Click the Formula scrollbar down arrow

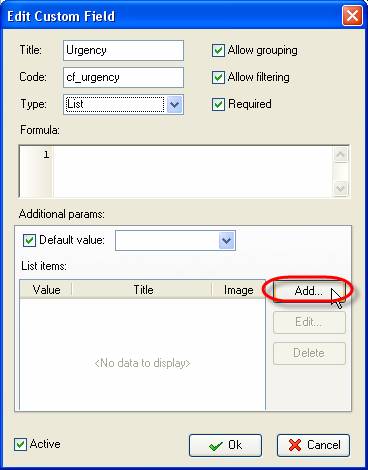(x=340, y=189)
